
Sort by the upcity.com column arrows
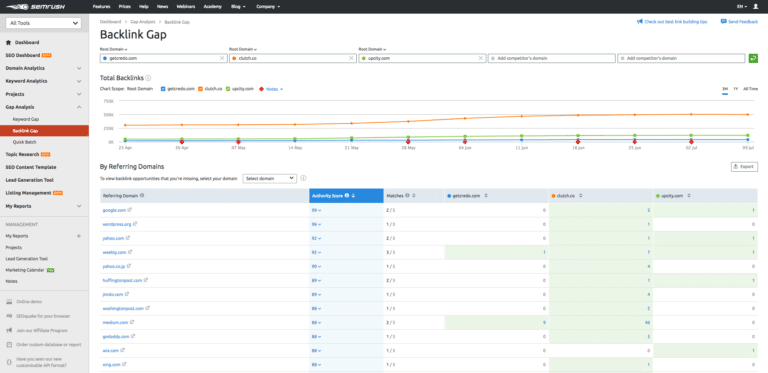point(689,196)
